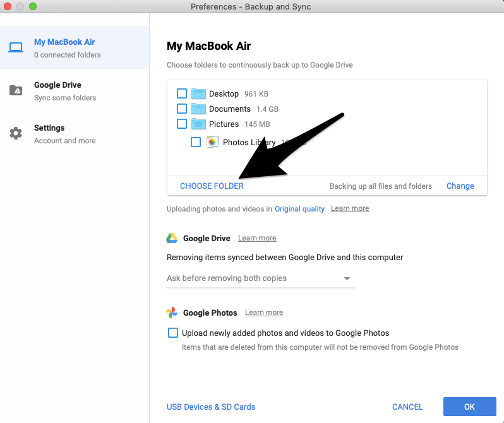Click the laptop icon beside My MacBook Air
Screen dimensions: 504x423
click(x=15, y=47)
